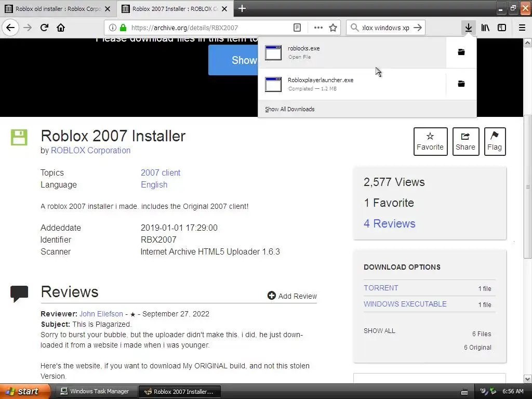This screenshot has width=532, height=399.
Task: Click the search box text field
Action: point(385,28)
